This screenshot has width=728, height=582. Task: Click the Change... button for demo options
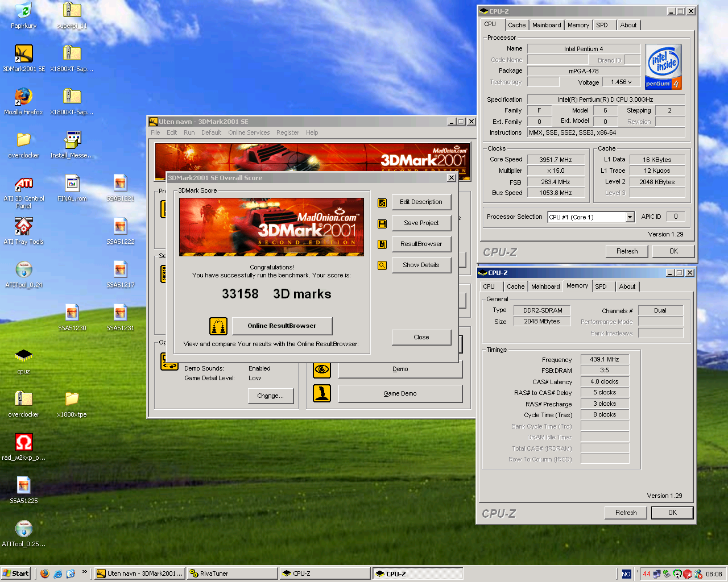[270, 396]
